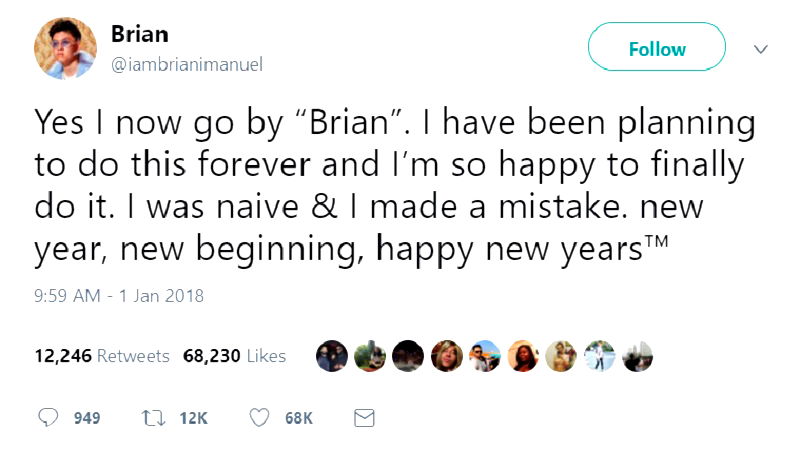View the 68,230 Likes list
This screenshot has height=451, width=800.
234,355
